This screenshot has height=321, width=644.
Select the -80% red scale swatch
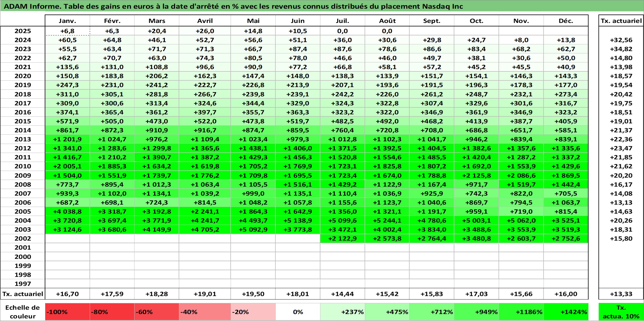pos(112,312)
